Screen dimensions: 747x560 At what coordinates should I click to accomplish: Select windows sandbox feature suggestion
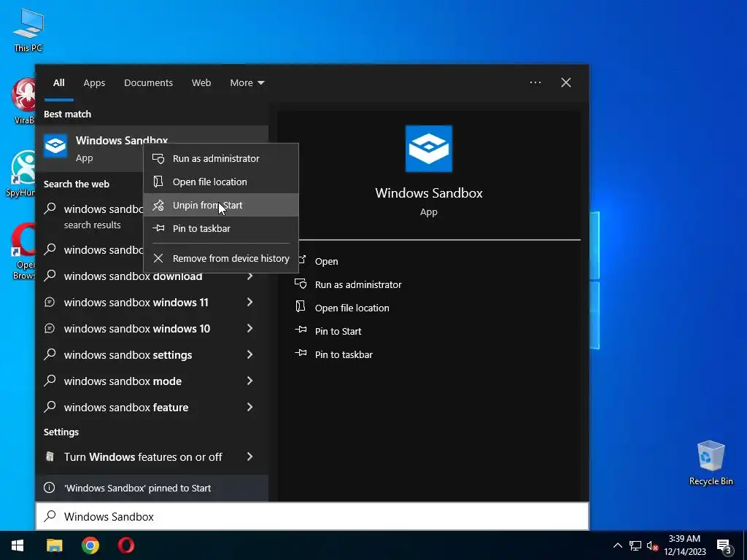tap(125, 407)
